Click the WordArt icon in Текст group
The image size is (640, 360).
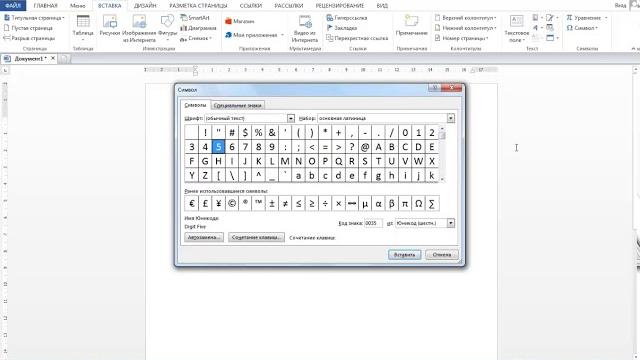tap(536, 28)
